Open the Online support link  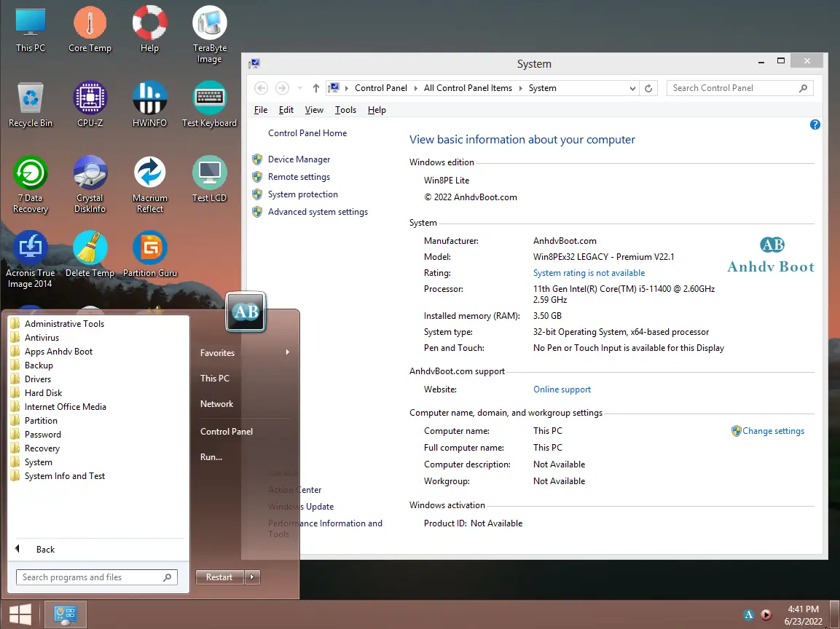pos(562,389)
